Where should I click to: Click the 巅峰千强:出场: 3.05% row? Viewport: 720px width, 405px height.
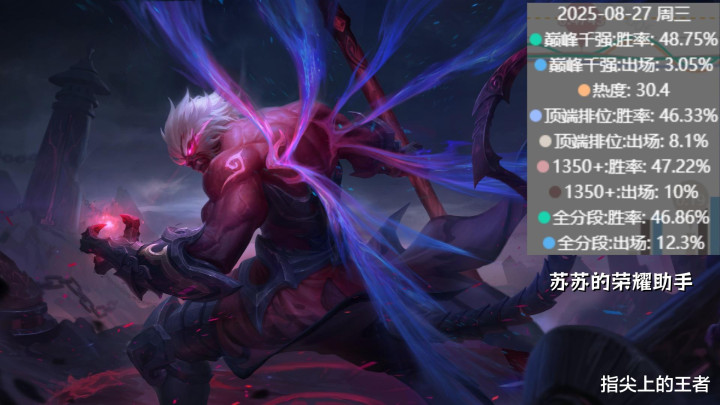[x=624, y=65]
